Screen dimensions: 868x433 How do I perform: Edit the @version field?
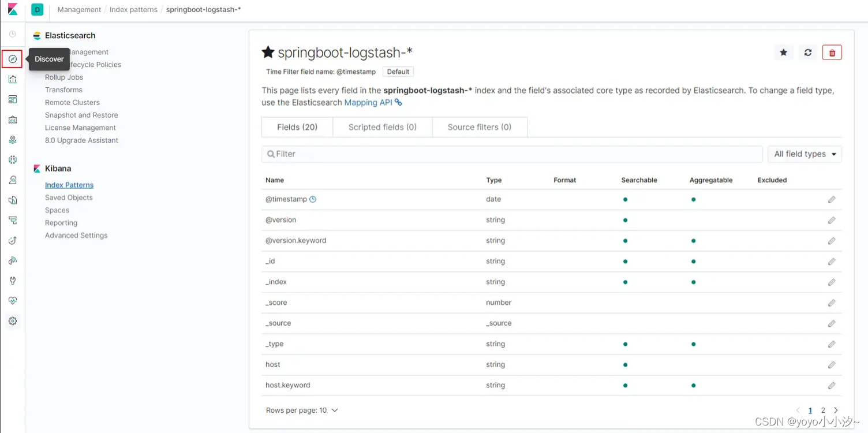(x=832, y=220)
